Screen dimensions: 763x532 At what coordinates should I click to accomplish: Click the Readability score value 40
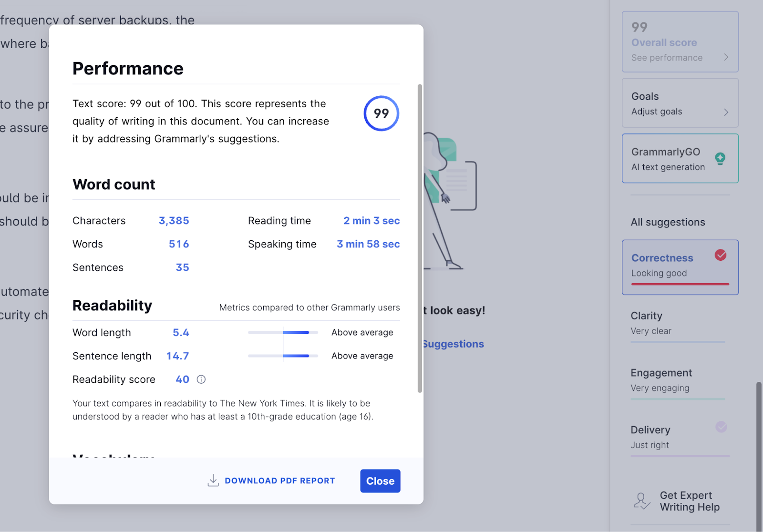click(x=182, y=379)
